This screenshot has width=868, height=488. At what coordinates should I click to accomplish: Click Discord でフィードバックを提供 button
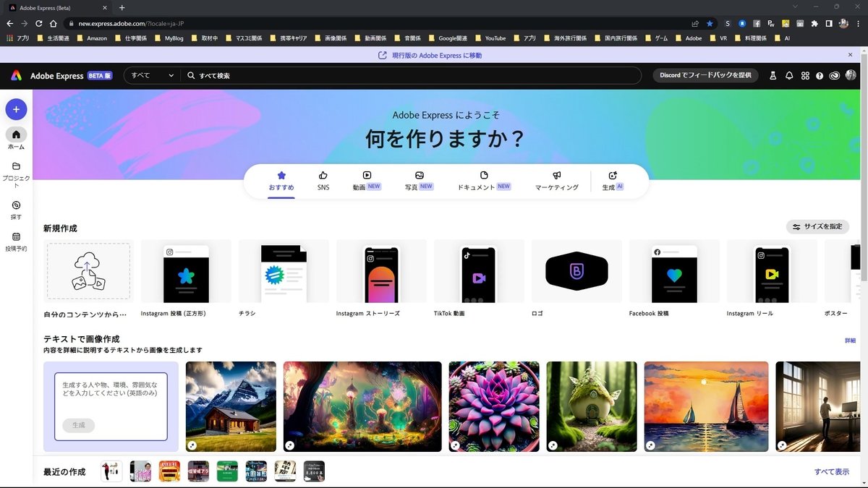(x=705, y=75)
